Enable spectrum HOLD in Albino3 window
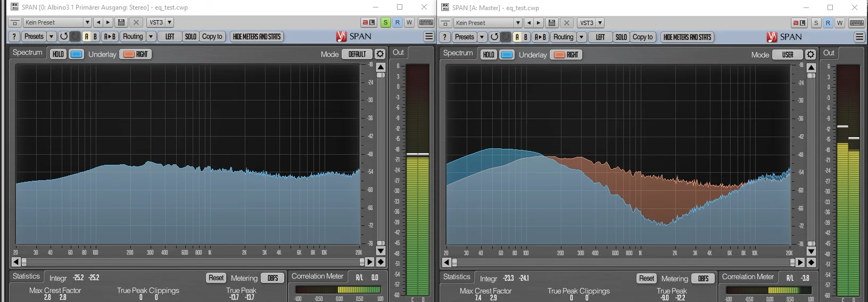The height and width of the screenshot is (302, 868). [58, 54]
